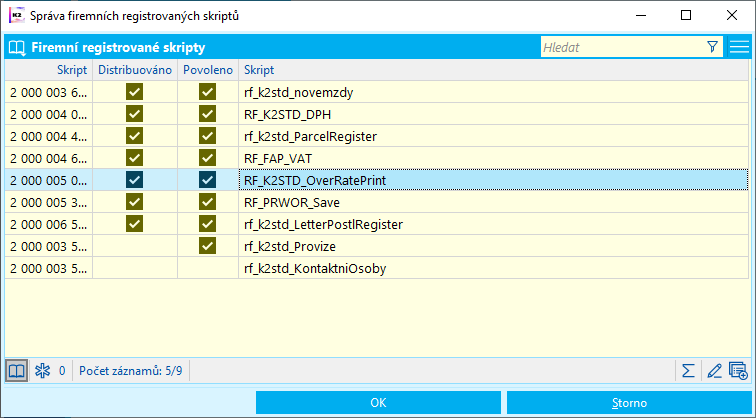Maximize the script management window

[686, 15]
